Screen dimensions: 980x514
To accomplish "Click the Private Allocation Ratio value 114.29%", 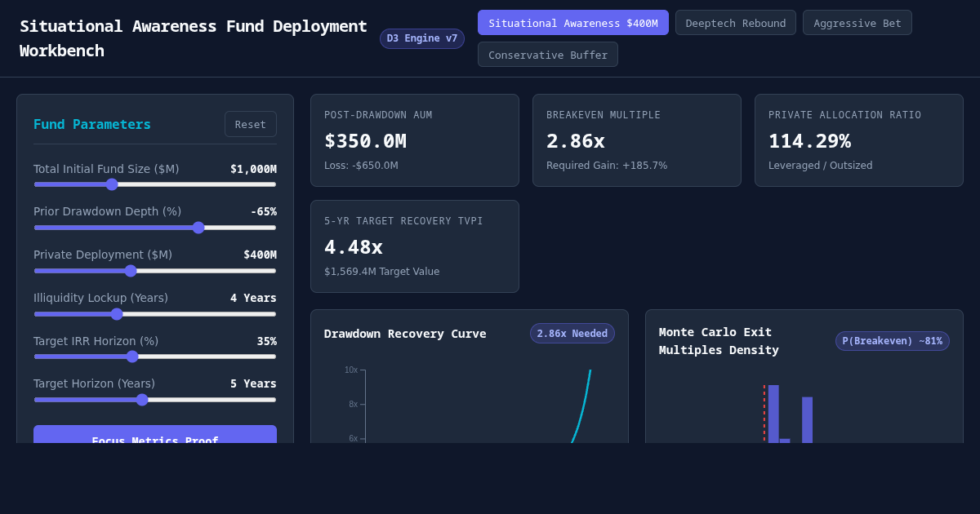I will click(x=809, y=141).
